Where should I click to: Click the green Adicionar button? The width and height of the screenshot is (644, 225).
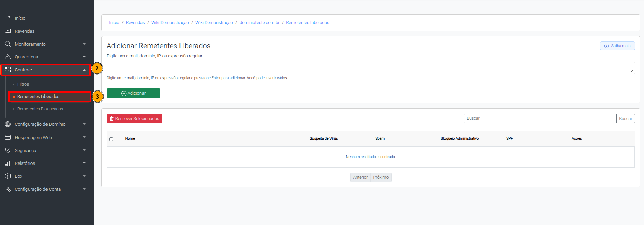pyautogui.click(x=133, y=93)
